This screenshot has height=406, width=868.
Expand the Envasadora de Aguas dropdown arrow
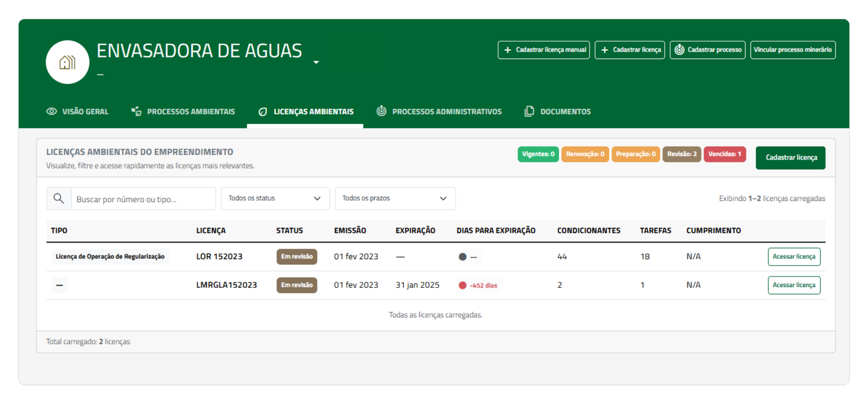pos(316,63)
